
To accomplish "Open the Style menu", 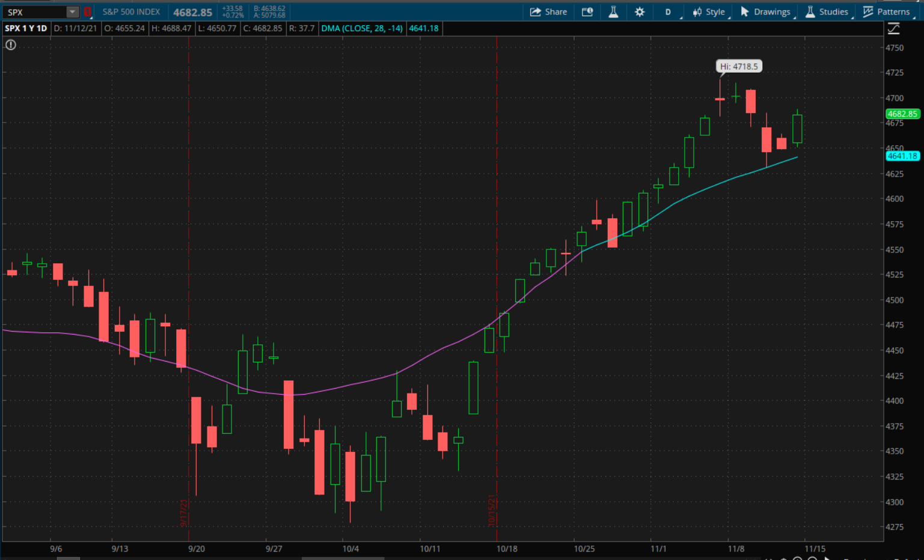I will (x=709, y=12).
